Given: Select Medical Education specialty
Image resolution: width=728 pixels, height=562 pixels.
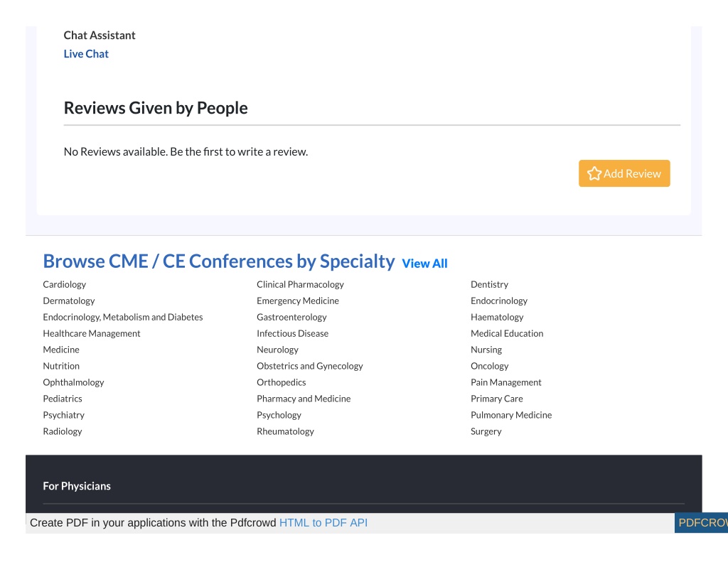Looking at the screenshot, I should point(507,333).
